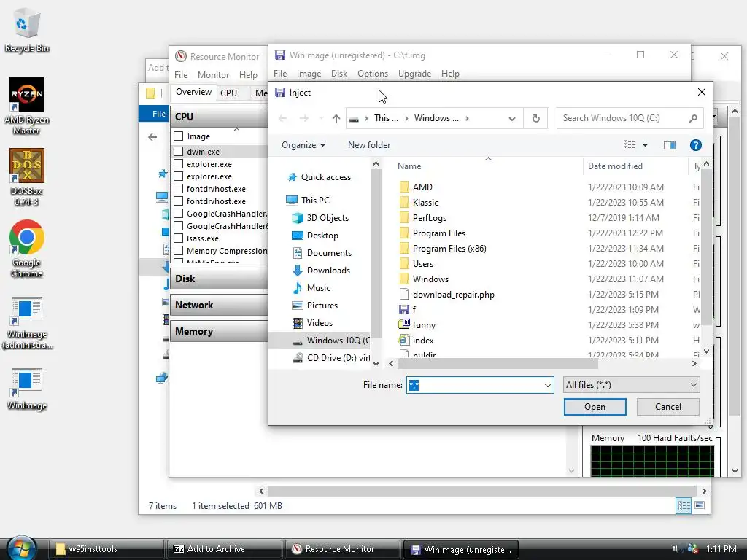Open WinImage Disk menu
Image resolution: width=747 pixels, height=560 pixels.
pos(338,74)
